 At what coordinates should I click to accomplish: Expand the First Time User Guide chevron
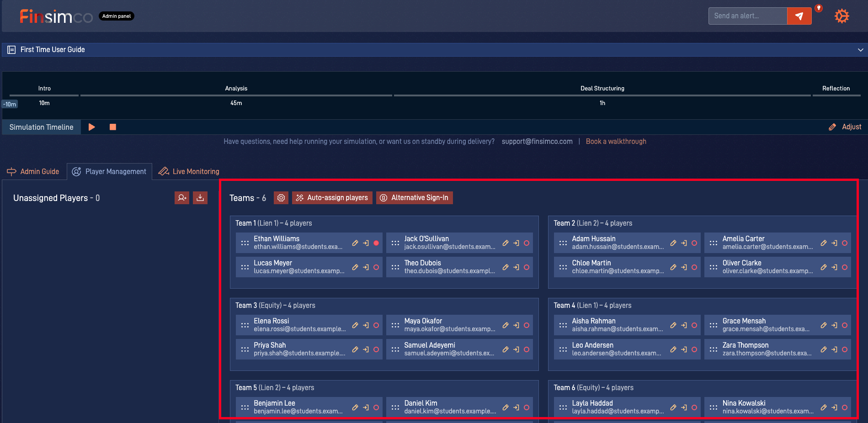click(x=860, y=50)
